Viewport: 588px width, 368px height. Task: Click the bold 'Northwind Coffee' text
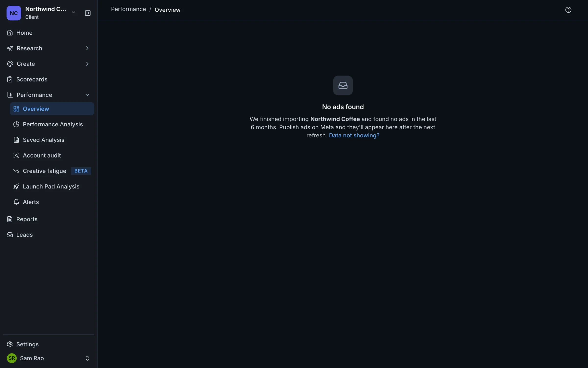[x=335, y=119]
